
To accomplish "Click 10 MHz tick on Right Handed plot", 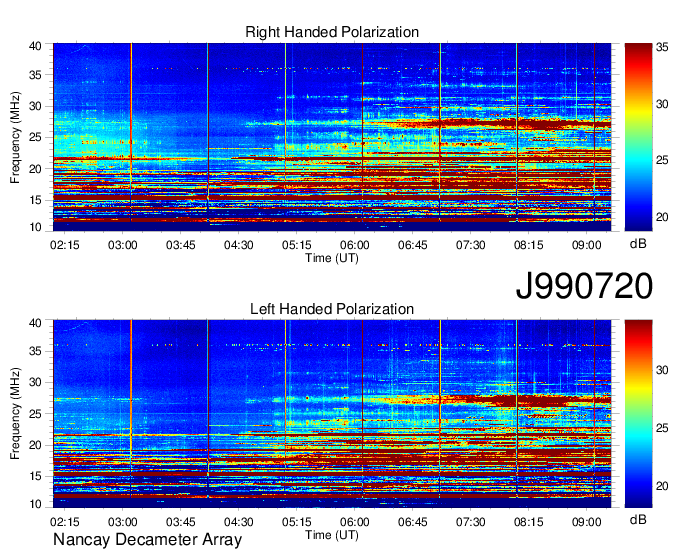I will [x=35, y=227].
